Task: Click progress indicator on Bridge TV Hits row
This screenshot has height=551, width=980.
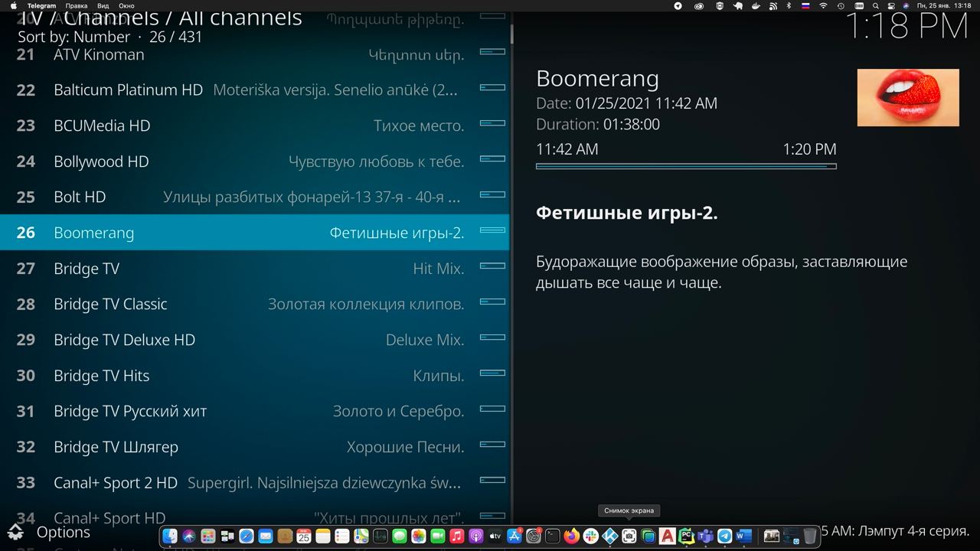Action: (x=492, y=373)
